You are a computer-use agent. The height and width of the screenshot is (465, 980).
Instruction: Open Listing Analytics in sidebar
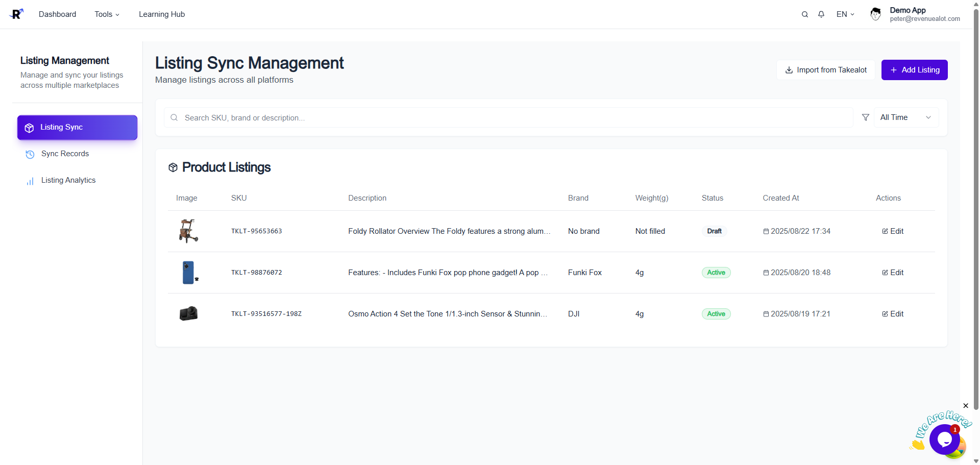(x=77, y=180)
